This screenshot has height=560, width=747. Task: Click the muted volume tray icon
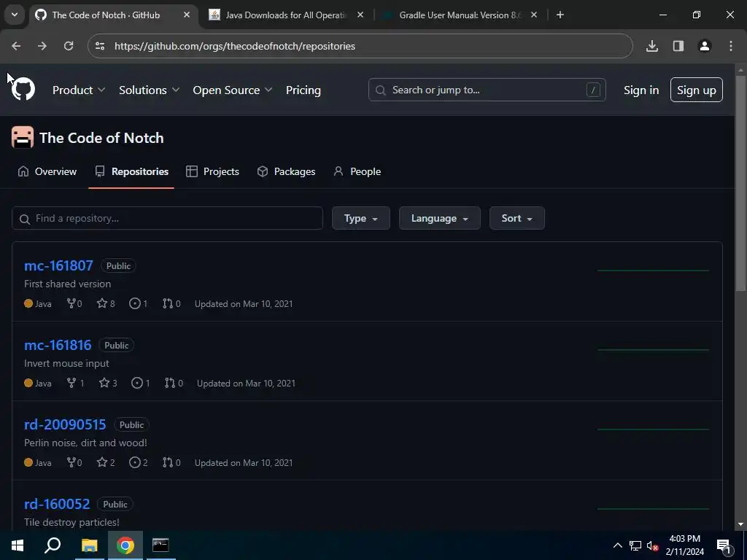tap(652, 545)
